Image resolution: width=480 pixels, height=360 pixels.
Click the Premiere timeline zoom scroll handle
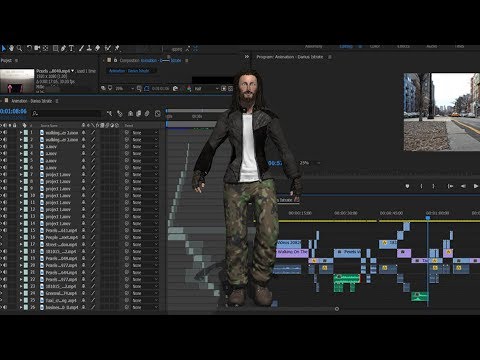coord(337,309)
